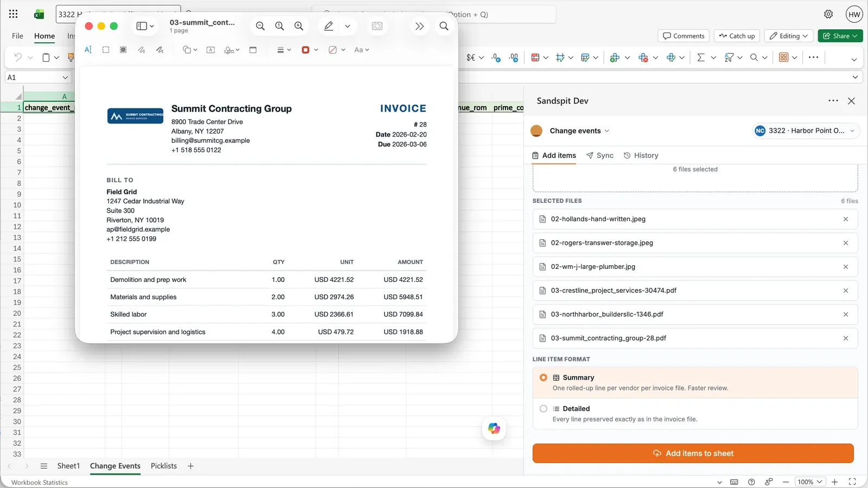Open Excel app launcher grid

[13, 15]
